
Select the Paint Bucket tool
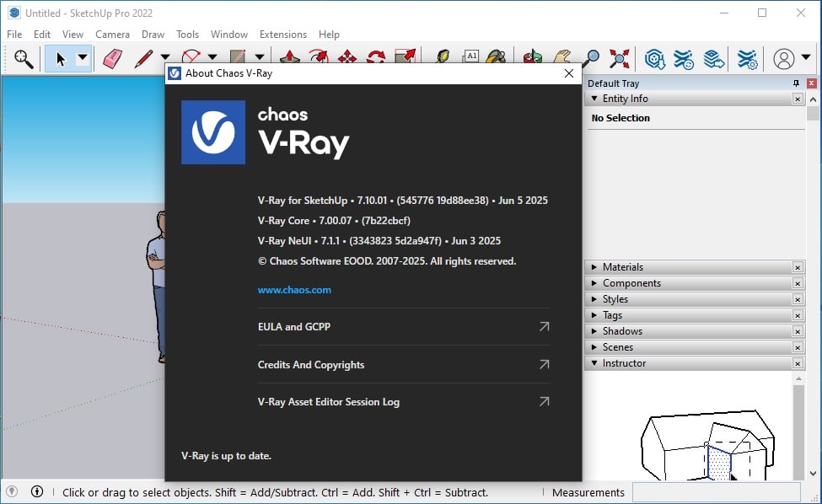(496, 56)
